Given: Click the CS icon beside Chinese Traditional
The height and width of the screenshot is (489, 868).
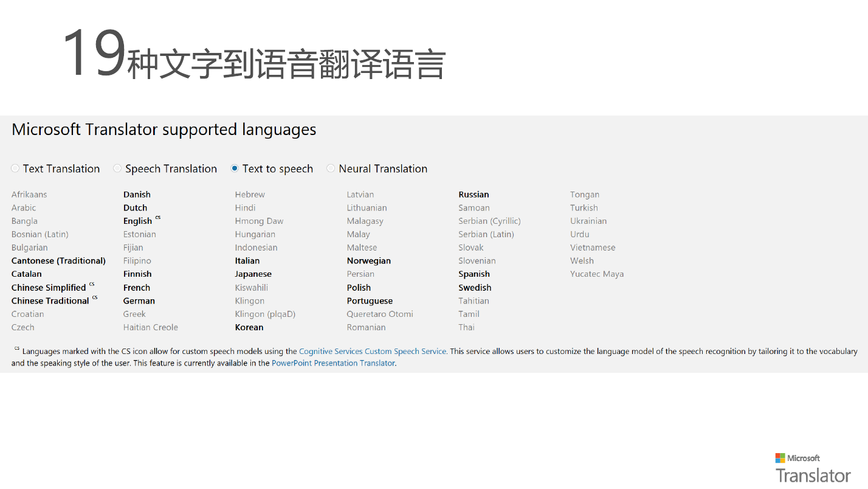Looking at the screenshot, I should (95, 297).
